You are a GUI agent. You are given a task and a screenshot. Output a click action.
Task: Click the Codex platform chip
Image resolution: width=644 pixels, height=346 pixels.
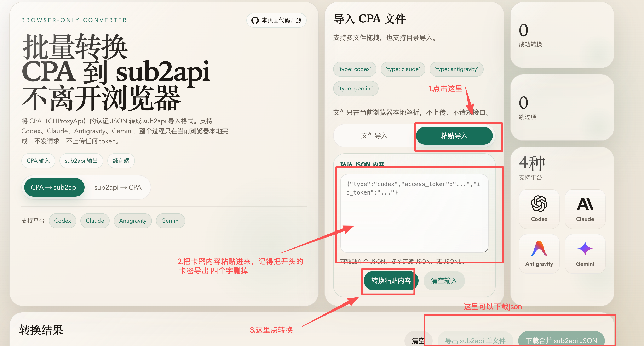click(x=63, y=221)
